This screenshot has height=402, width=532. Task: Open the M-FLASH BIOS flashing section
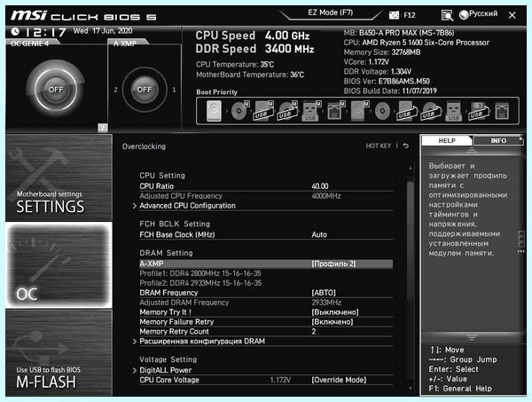tap(59, 353)
